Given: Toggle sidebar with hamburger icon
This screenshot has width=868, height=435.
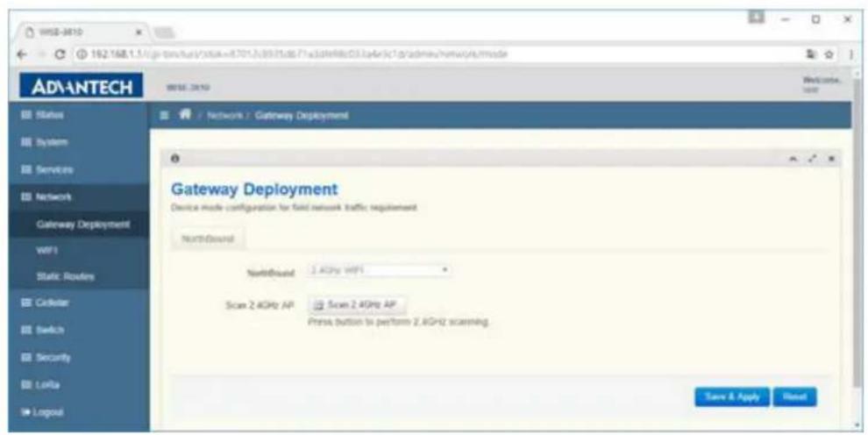Looking at the screenshot, I should click(x=164, y=115).
